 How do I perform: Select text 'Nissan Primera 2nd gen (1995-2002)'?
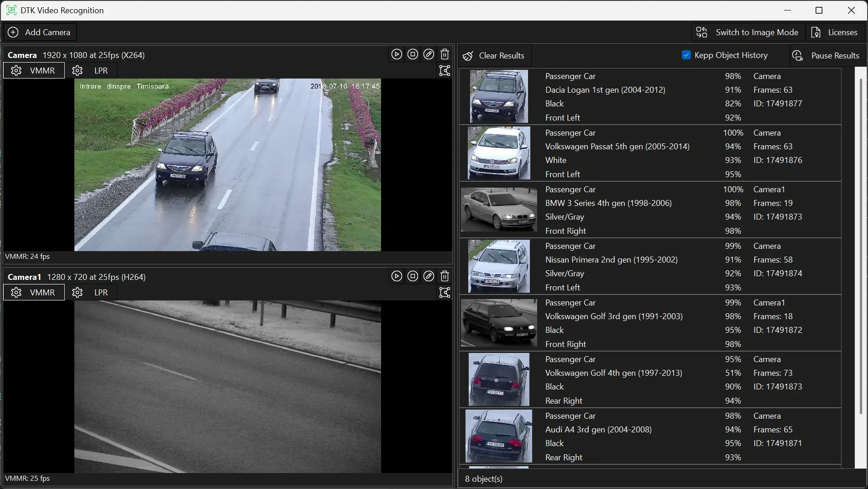click(612, 260)
